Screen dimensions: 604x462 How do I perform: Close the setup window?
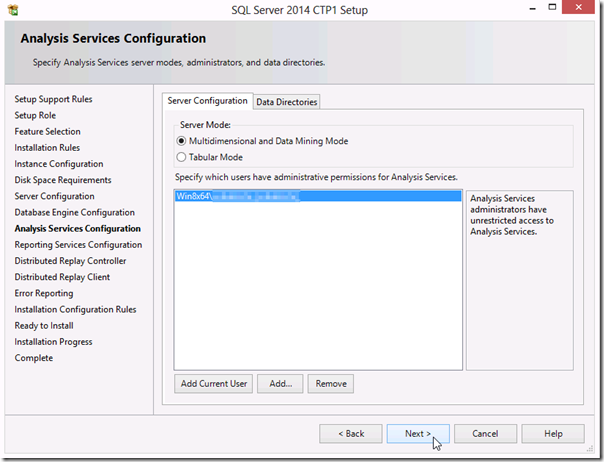(x=578, y=7)
